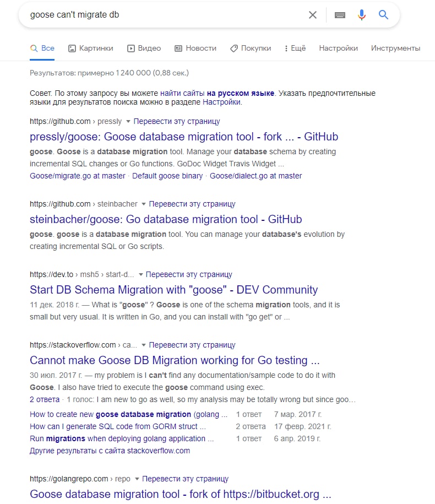Click the https://github.com › steinbacher URL text

[84, 204]
